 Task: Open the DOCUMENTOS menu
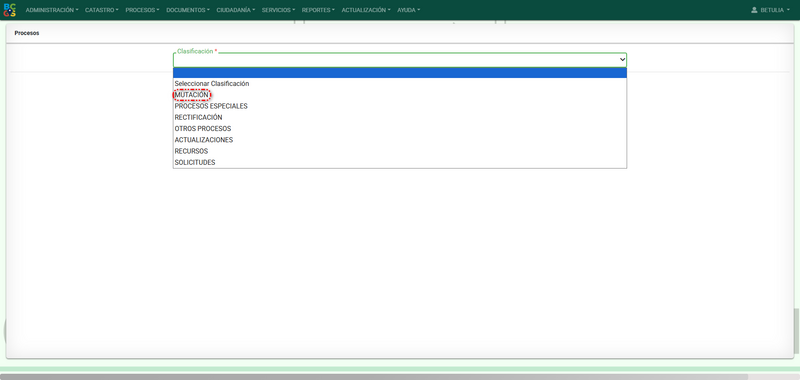(x=188, y=10)
